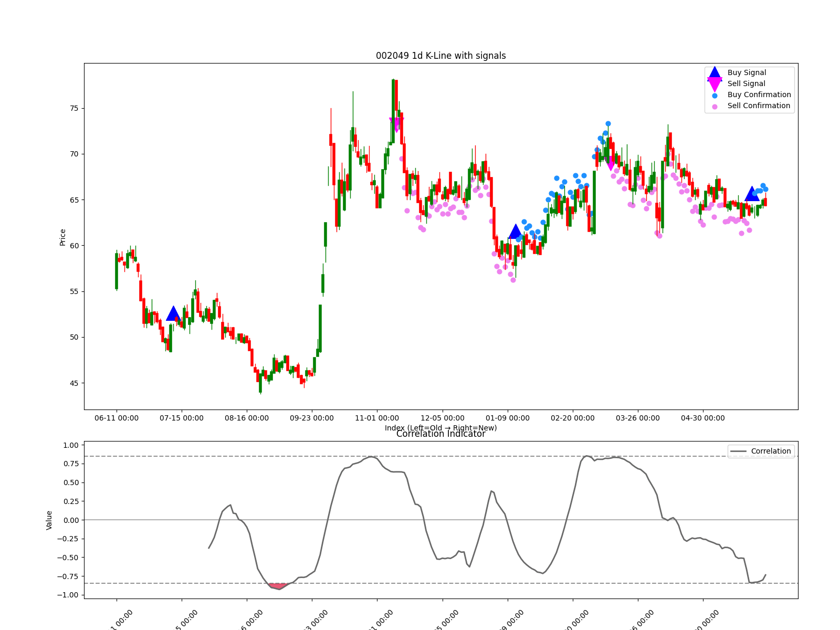
Task: Click the '02-20 00:00' x-axis tick label
Action: [573, 418]
